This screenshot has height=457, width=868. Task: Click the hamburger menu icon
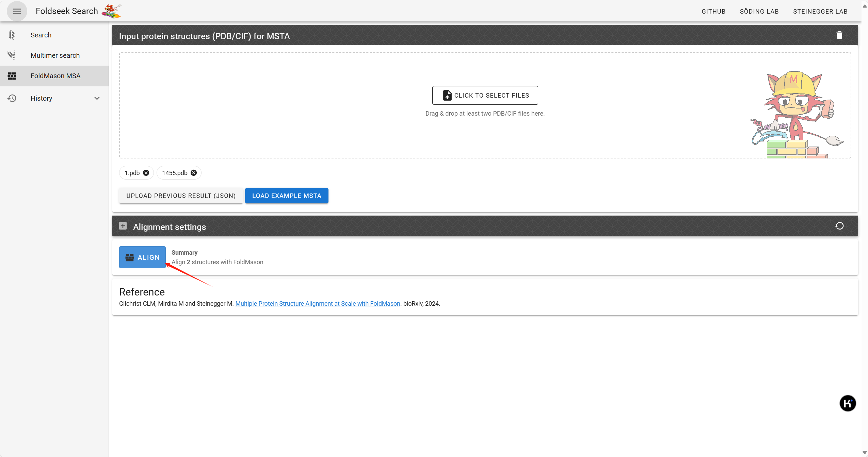click(x=17, y=11)
